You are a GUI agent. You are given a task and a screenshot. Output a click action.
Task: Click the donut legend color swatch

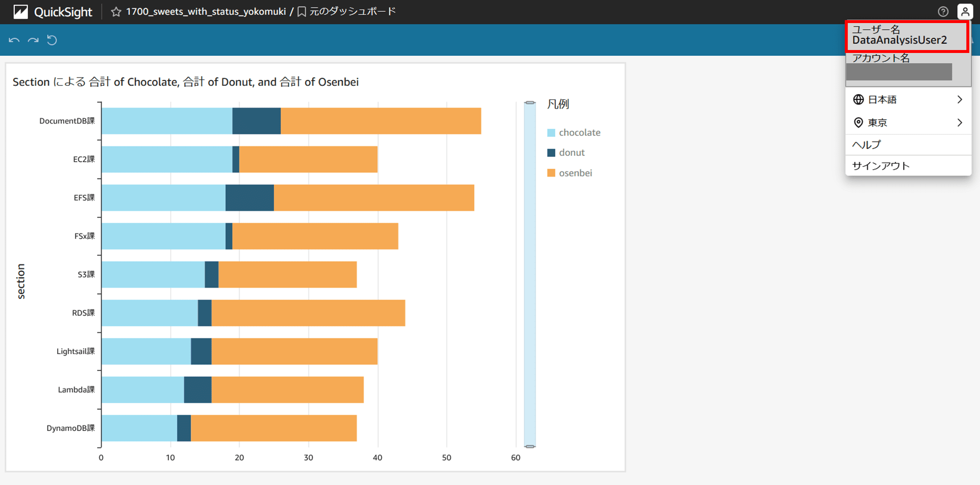coord(551,153)
